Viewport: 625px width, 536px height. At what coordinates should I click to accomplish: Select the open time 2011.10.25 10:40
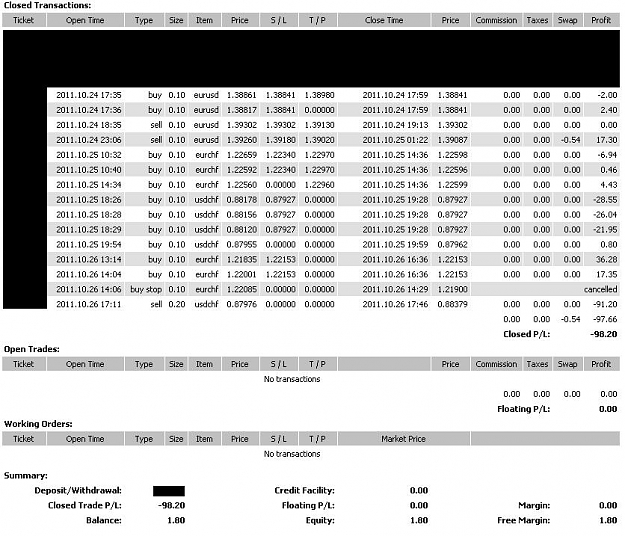88,170
